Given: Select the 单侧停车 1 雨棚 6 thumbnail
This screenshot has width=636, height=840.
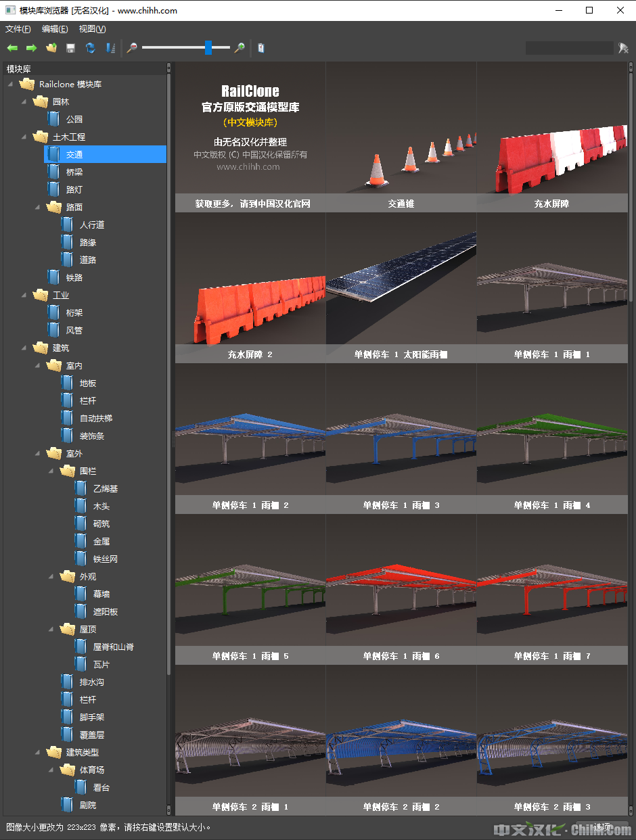Looking at the screenshot, I should tap(401, 587).
